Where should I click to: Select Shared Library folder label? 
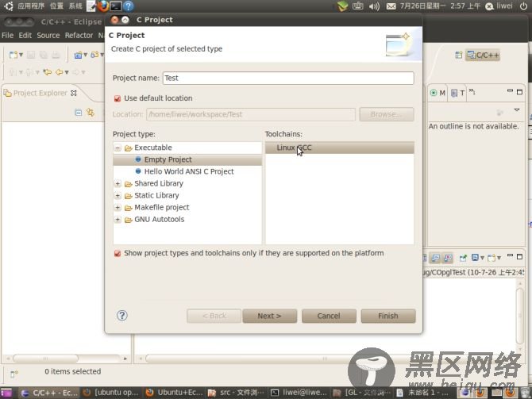click(x=159, y=183)
